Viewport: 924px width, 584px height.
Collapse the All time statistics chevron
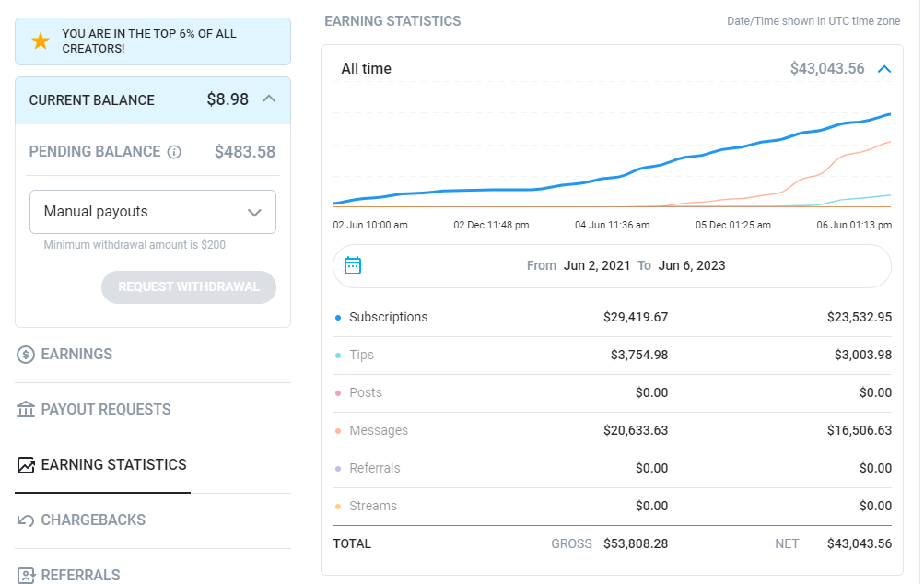[x=884, y=69]
